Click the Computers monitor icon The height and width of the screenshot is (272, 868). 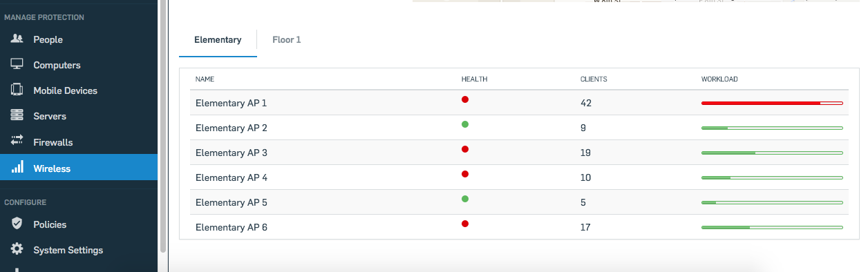coord(17,65)
